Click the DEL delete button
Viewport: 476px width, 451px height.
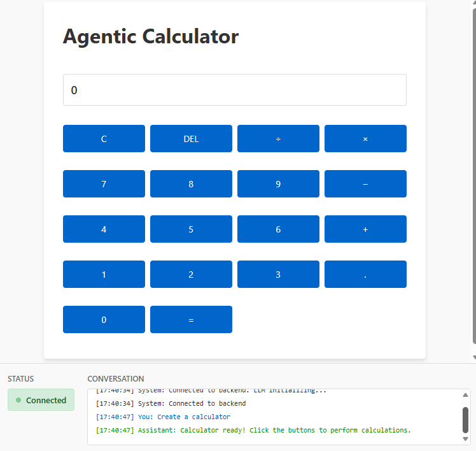pos(191,139)
